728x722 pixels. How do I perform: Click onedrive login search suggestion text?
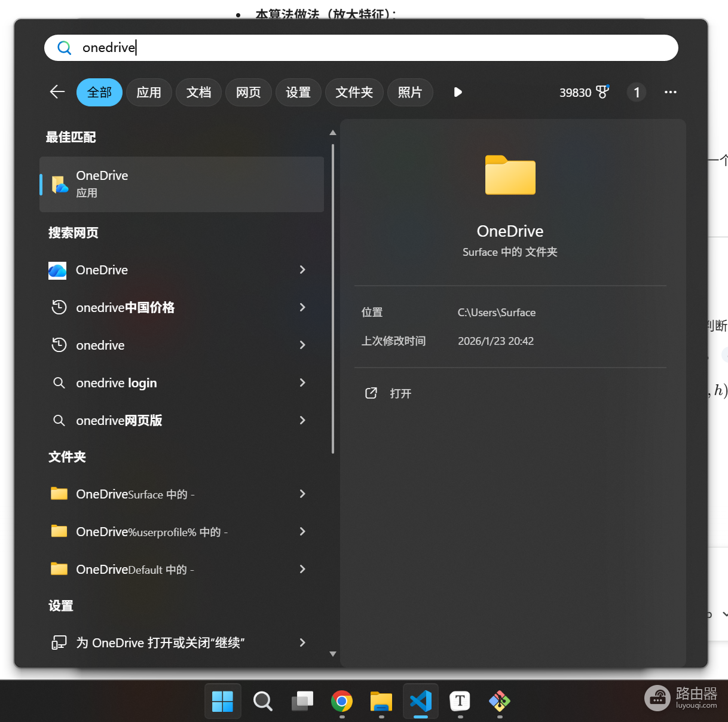click(x=117, y=383)
